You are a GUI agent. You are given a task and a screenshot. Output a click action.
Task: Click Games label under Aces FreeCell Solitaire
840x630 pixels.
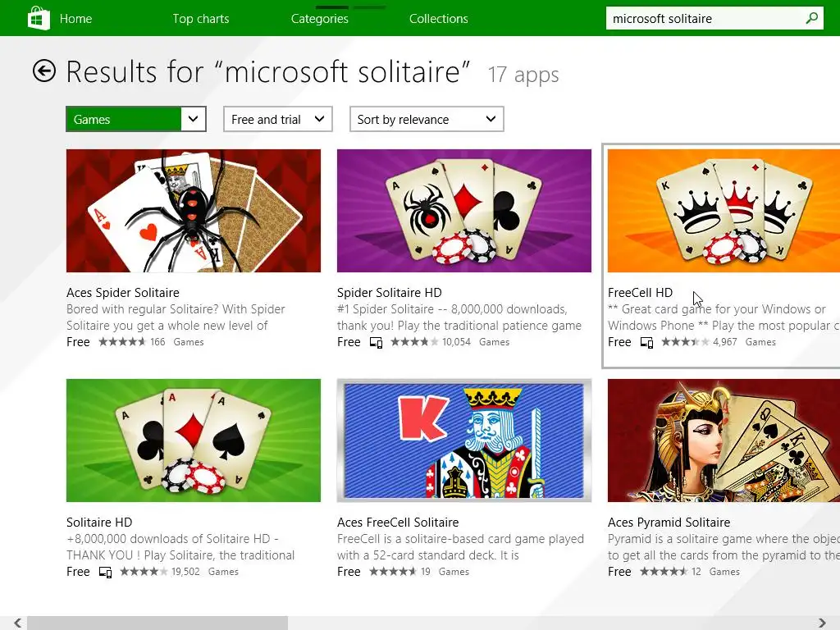[454, 572]
